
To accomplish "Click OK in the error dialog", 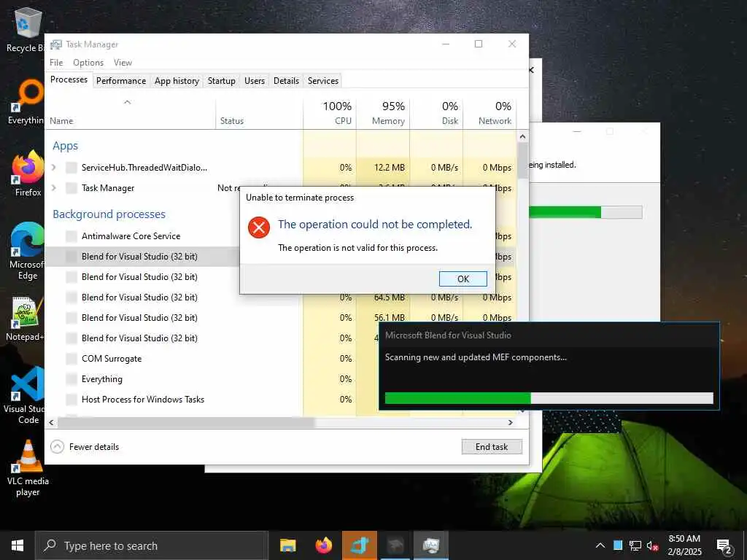I will coord(462,279).
